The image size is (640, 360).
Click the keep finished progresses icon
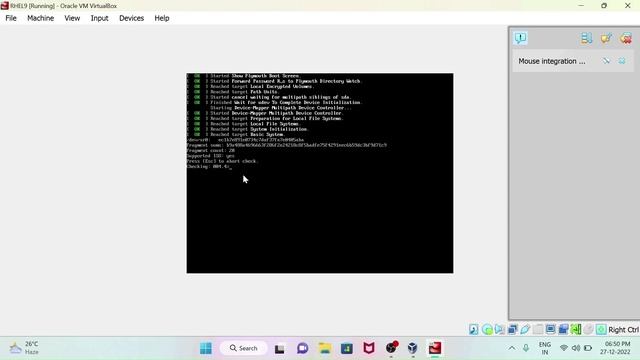(x=606, y=38)
